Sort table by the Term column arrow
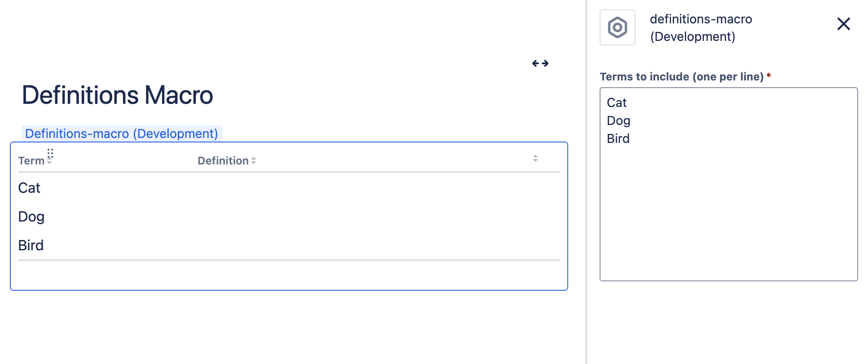868x364 pixels. (49, 162)
